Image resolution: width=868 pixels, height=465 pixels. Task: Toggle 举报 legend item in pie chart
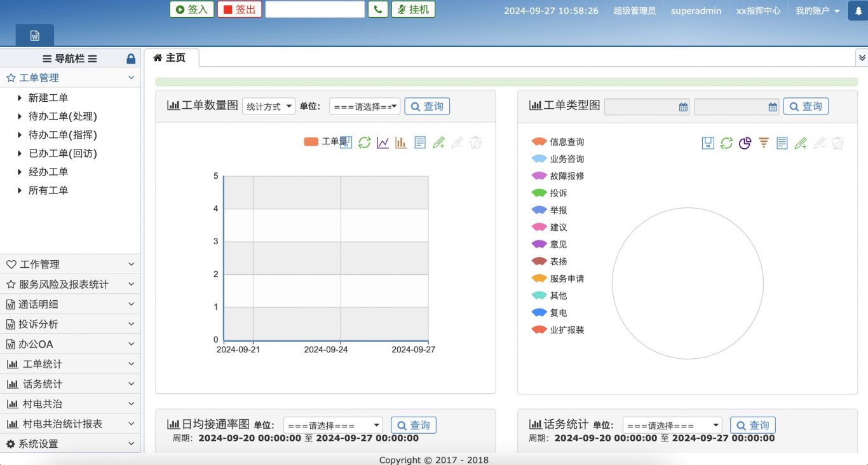pos(549,211)
